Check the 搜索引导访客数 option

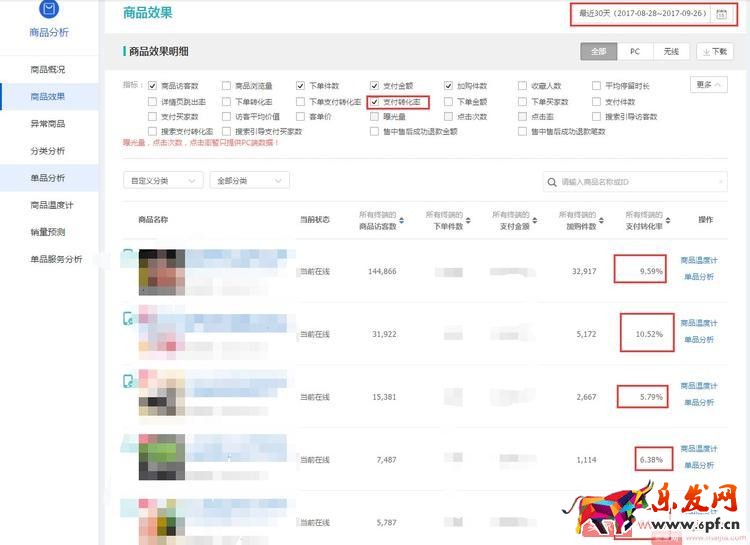[x=596, y=116]
